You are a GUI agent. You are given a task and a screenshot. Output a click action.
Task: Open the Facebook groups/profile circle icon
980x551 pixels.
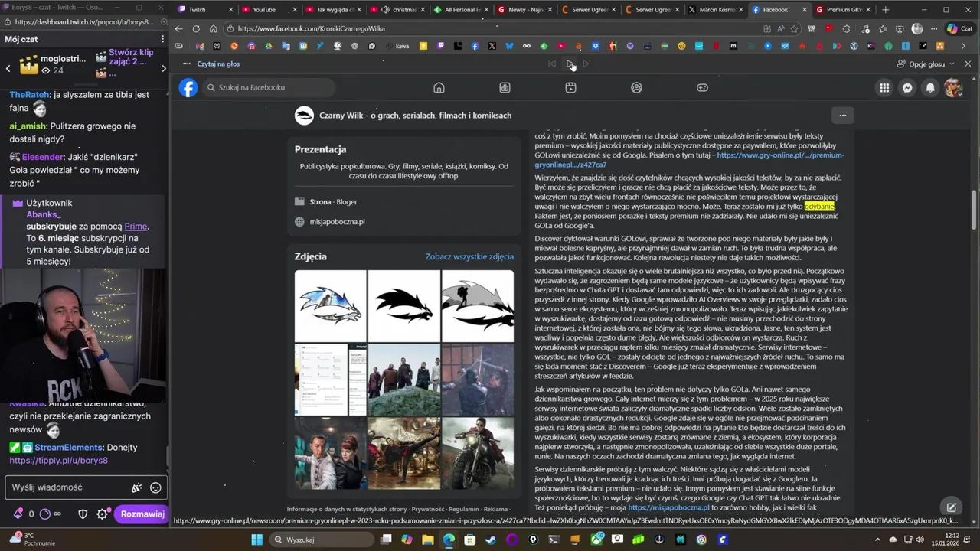(x=636, y=87)
